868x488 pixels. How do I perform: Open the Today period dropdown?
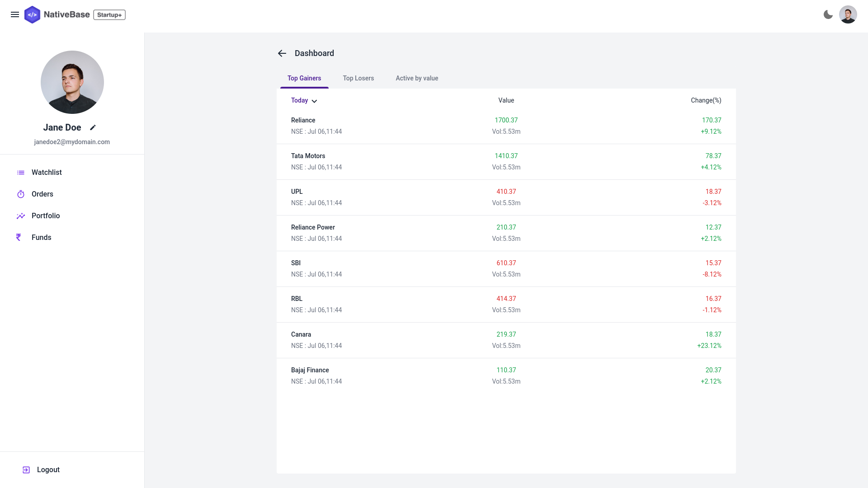pyautogui.click(x=304, y=100)
